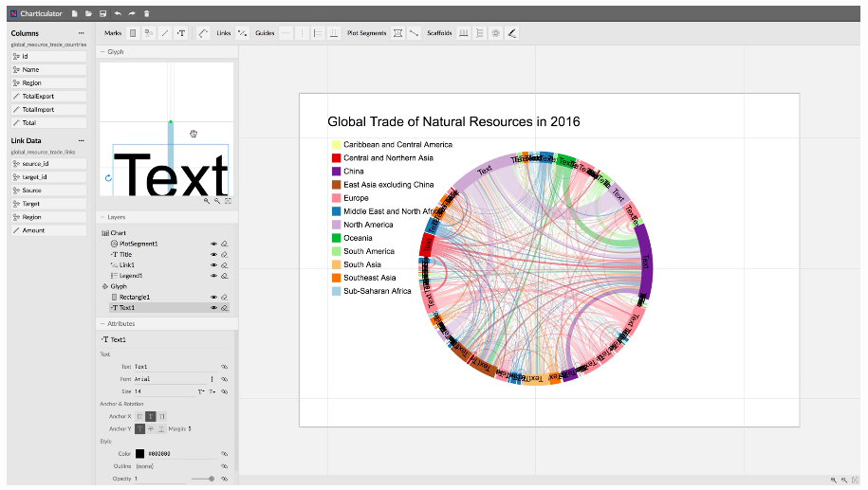
Task: Click the TotalExport column
Action: click(x=48, y=97)
